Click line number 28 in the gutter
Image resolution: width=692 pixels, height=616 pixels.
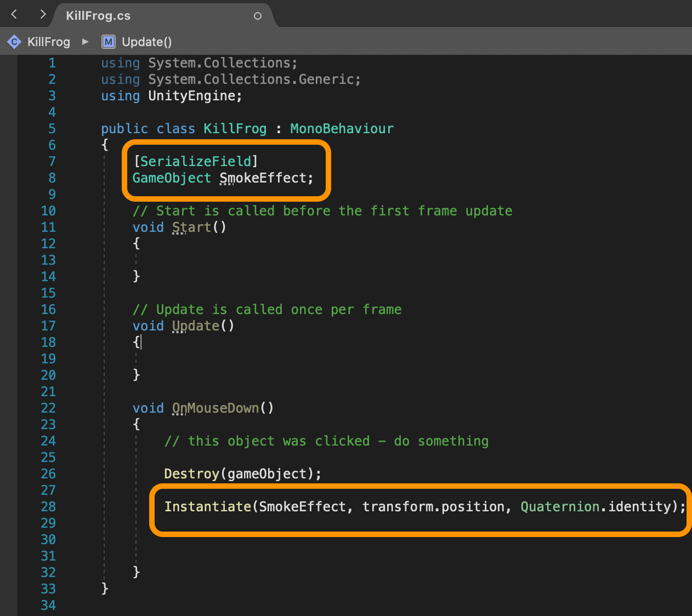(48, 507)
